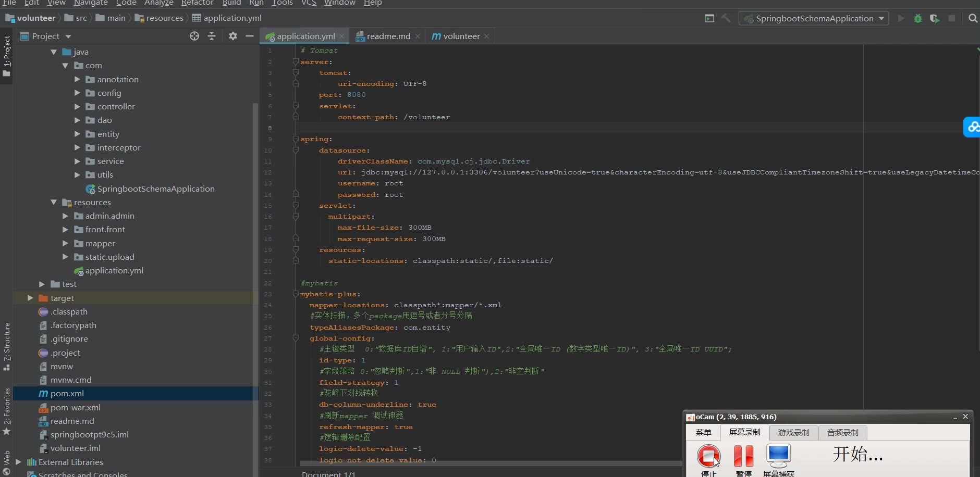This screenshot has height=477, width=980.
Task: Place cursor on port 8080 line
Action: click(x=342, y=95)
